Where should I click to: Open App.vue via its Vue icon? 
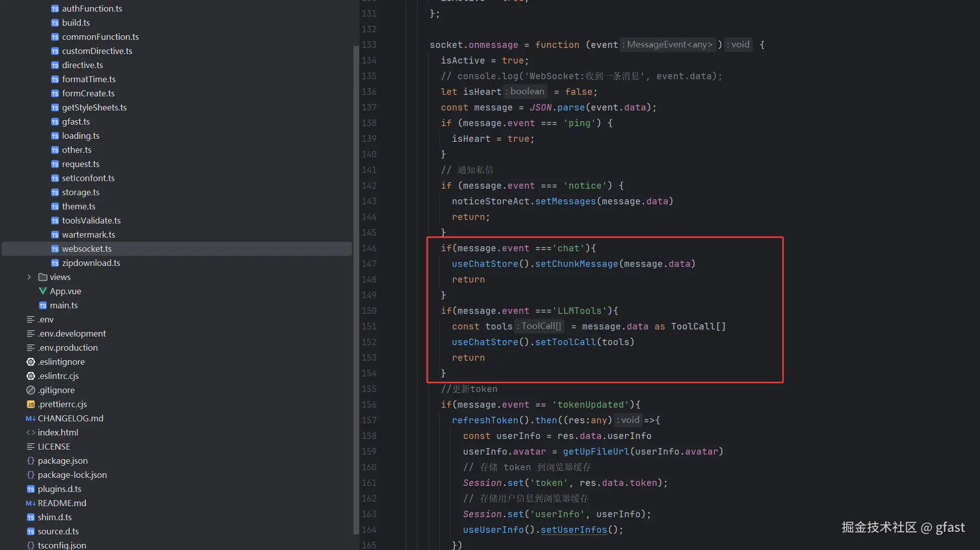pyautogui.click(x=43, y=291)
